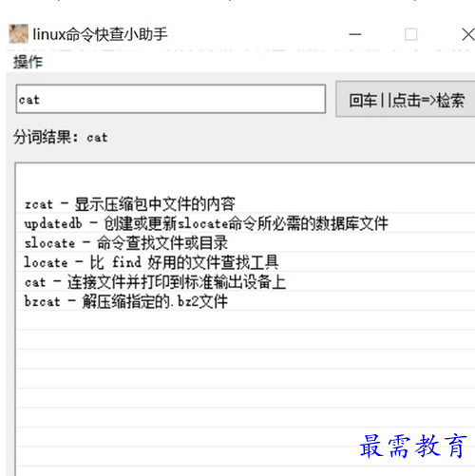Select the slocate result row
The width and height of the screenshot is (475, 476).
click(246, 243)
